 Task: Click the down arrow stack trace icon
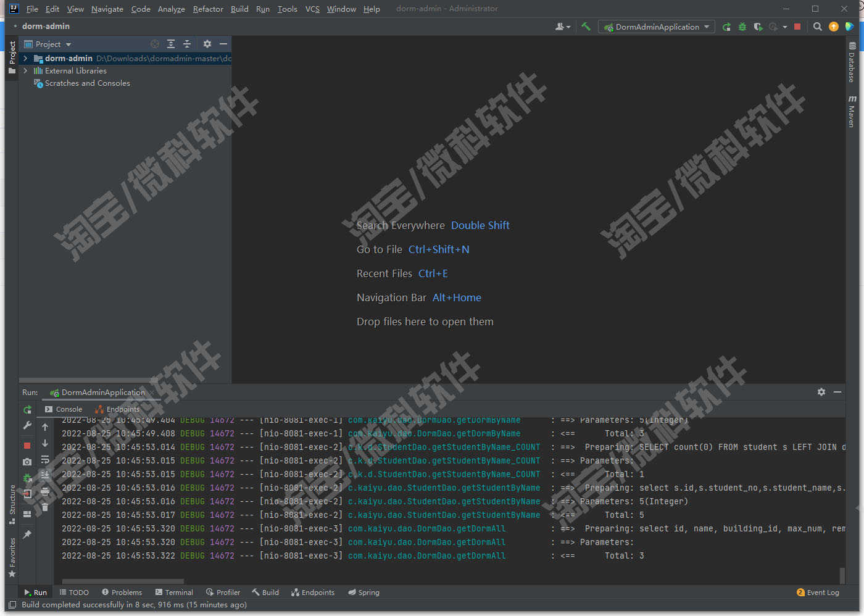click(45, 443)
